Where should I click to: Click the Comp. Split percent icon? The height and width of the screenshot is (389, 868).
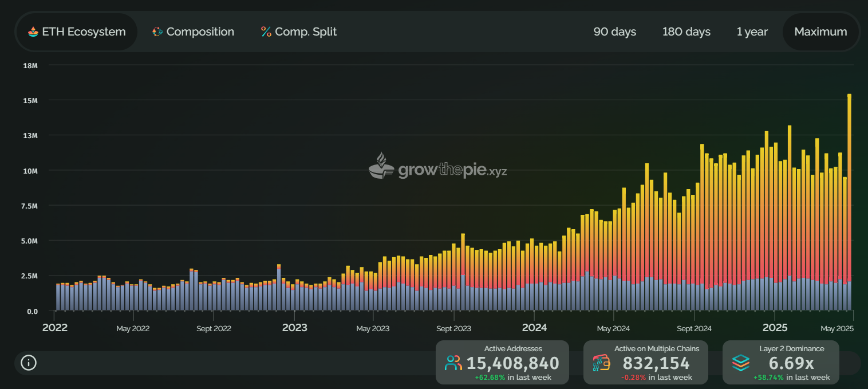click(x=266, y=32)
